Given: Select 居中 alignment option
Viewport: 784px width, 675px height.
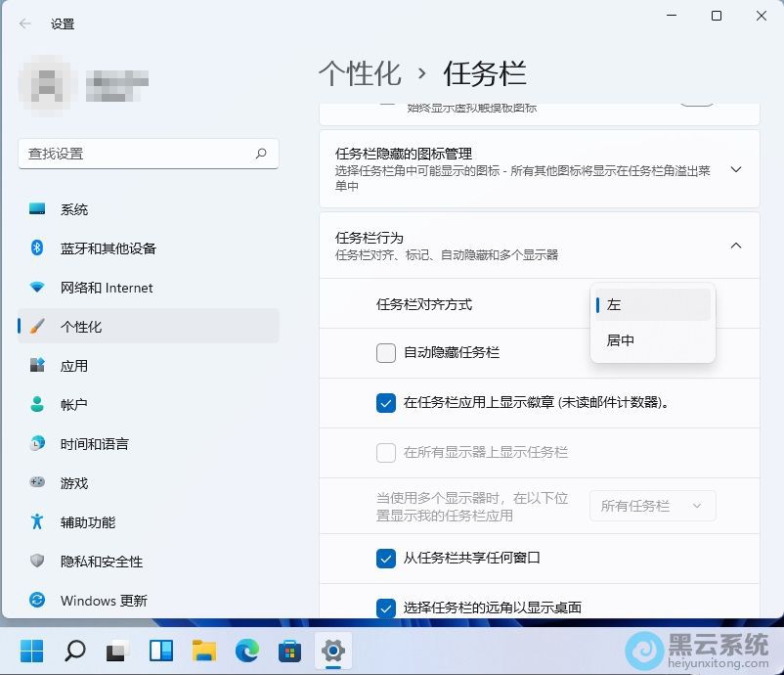Looking at the screenshot, I should tap(621, 340).
